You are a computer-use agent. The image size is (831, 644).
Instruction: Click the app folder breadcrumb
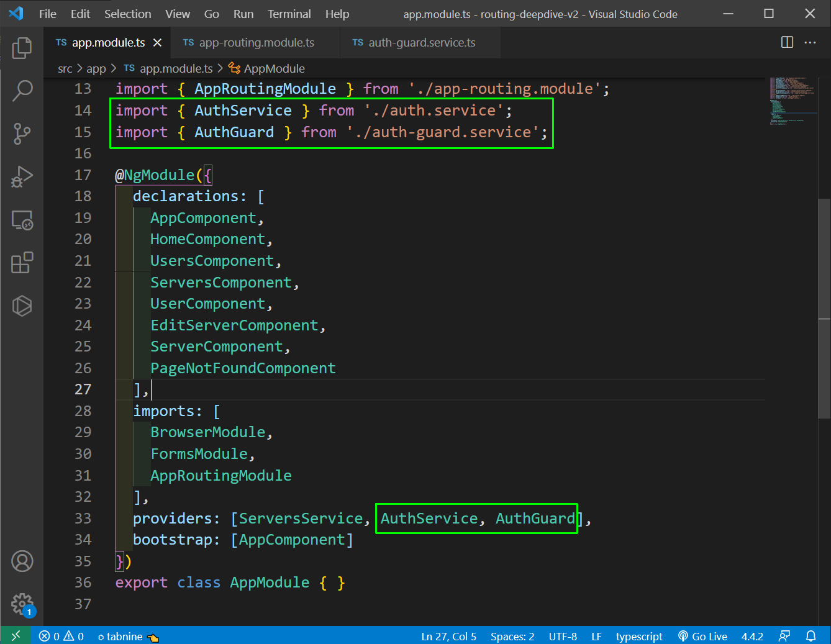pyautogui.click(x=96, y=69)
